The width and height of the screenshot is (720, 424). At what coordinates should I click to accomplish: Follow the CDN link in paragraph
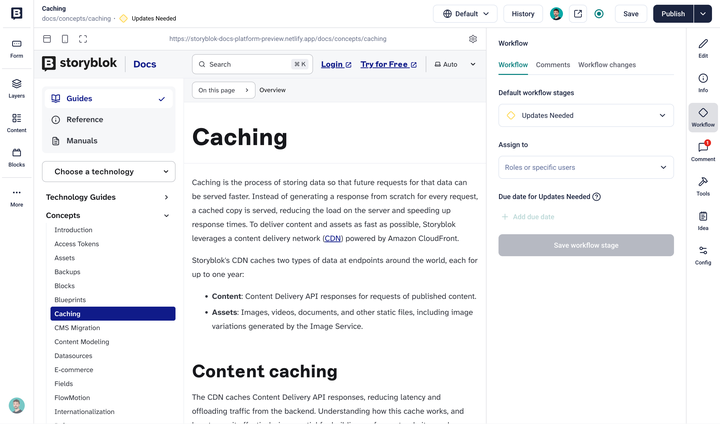[332, 238]
